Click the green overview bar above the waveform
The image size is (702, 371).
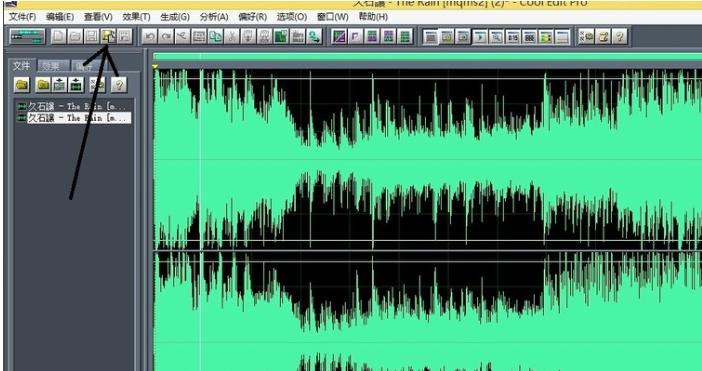click(428, 57)
